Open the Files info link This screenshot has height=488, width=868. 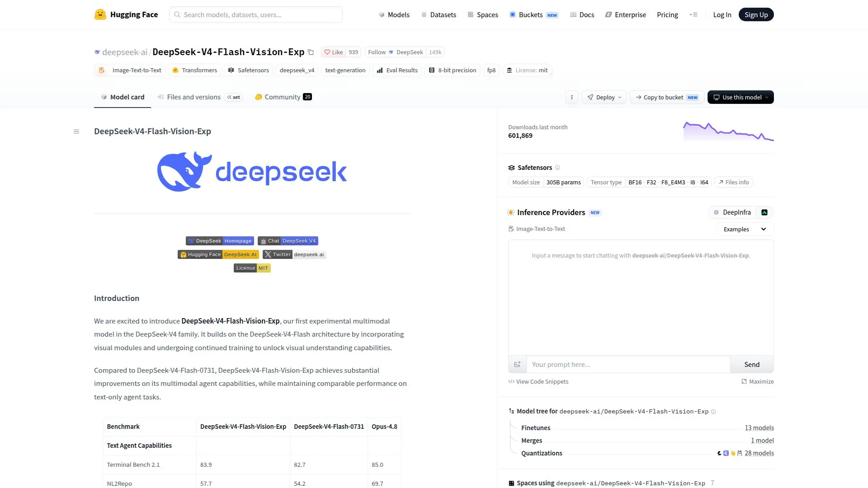click(734, 182)
